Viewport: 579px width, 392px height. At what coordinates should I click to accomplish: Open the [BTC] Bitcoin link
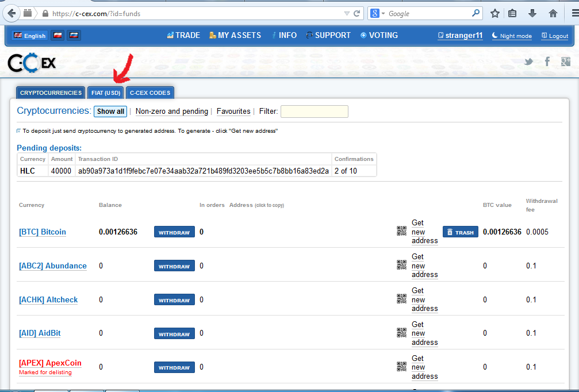(43, 232)
